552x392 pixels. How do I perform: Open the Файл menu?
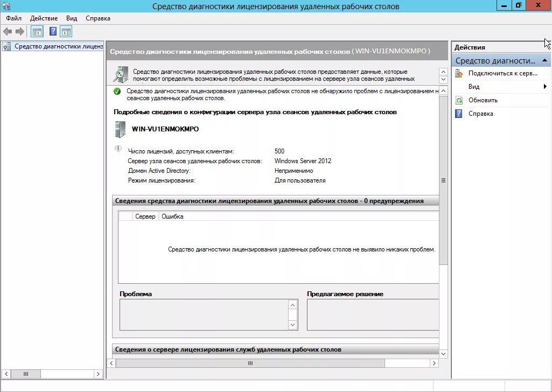[13, 18]
